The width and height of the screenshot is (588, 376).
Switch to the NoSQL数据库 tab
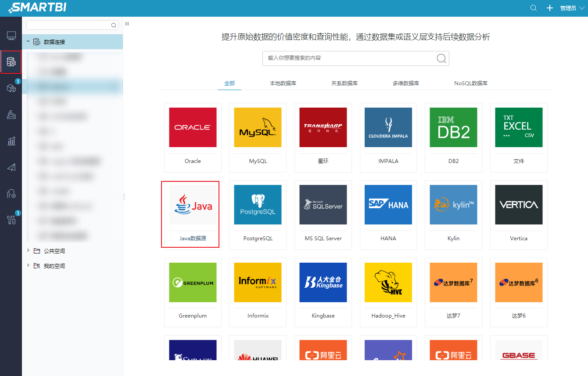pyautogui.click(x=471, y=83)
